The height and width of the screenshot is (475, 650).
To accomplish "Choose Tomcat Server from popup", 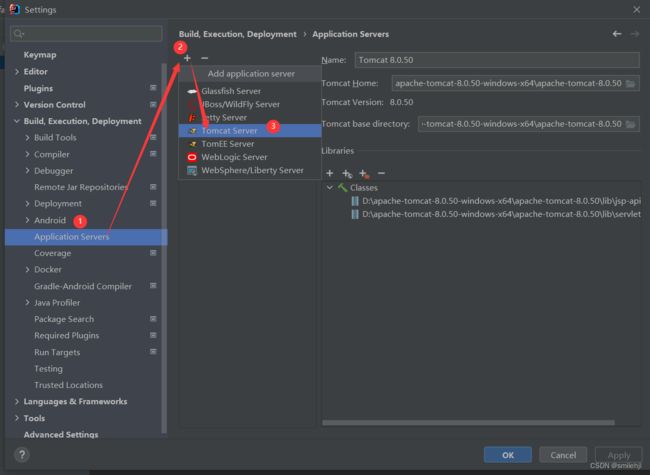I will click(250, 131).
